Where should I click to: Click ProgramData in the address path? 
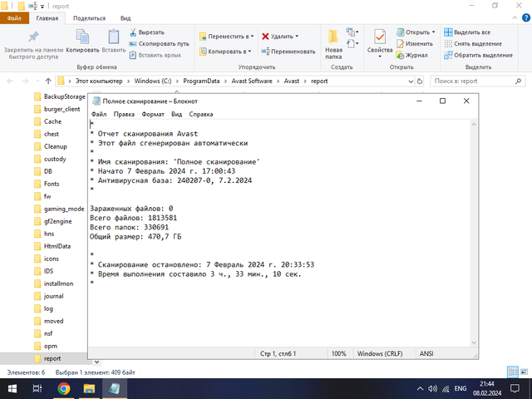click(x=201, y=81)
